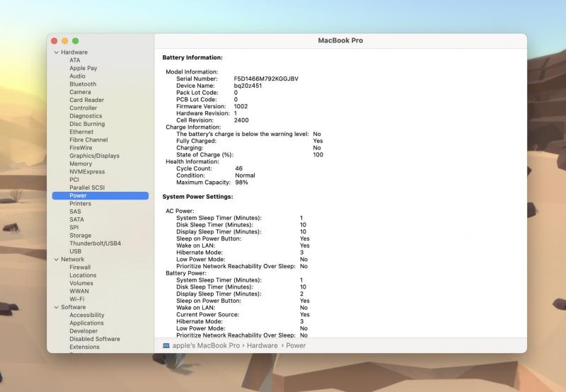The width and height of the screenshot is (566, 392).
Task: Click the MacBook icon in the path bar
Action: point(166,345)
